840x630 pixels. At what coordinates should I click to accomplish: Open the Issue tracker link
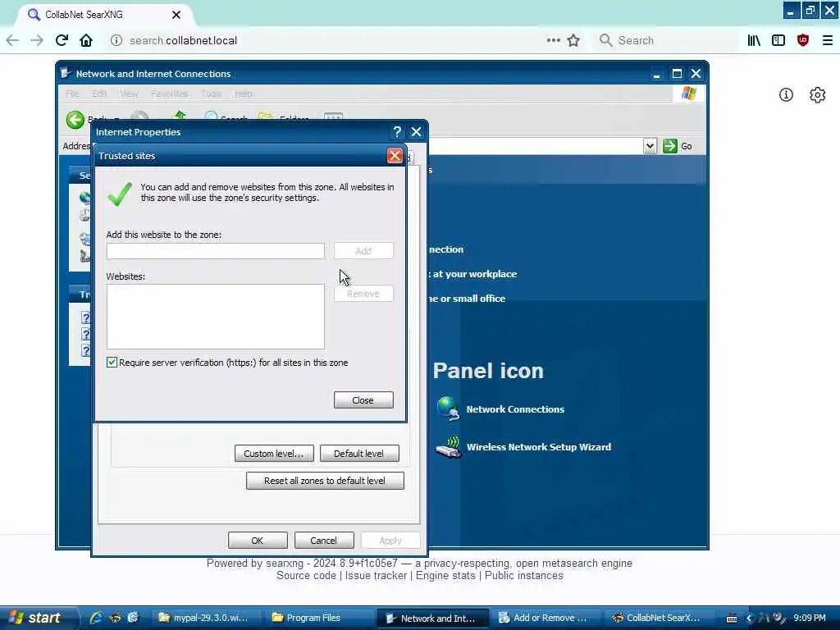click(376, 575)
